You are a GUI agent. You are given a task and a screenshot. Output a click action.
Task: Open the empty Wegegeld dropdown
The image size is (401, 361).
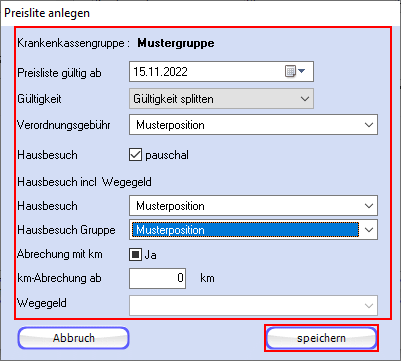[x=253, y=305]
